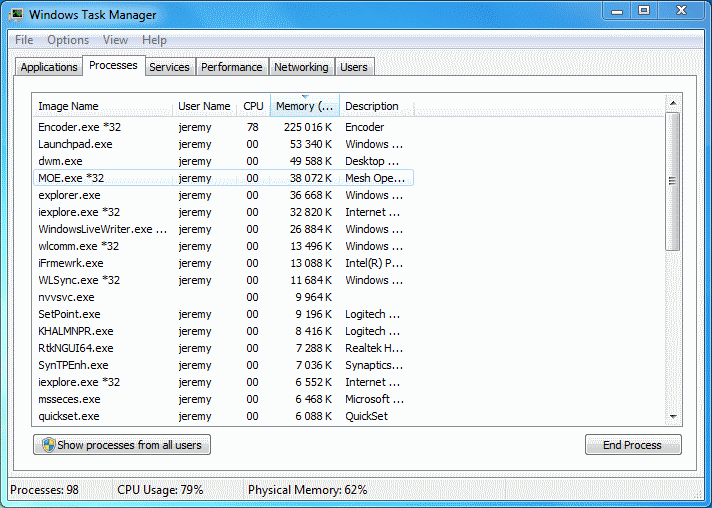Click Physical Memory: 62% in status bar
Image resolution: width=712 pixels, height=508 pixels.
307,490
